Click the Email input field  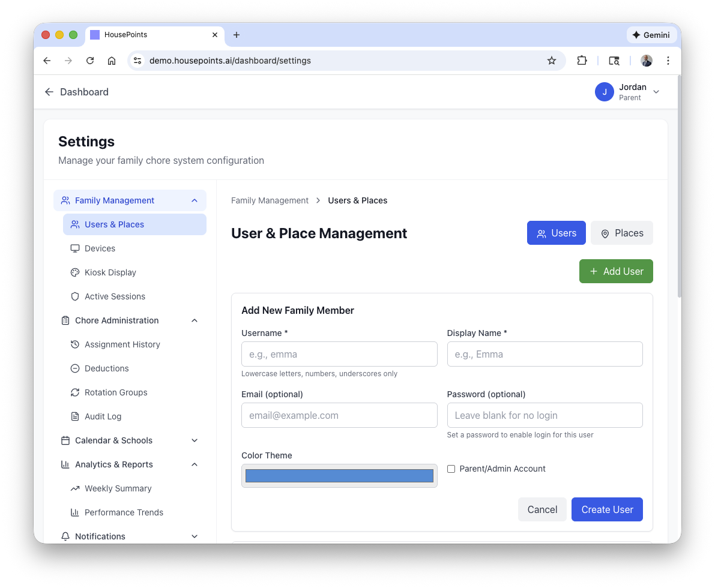[339, 415]
